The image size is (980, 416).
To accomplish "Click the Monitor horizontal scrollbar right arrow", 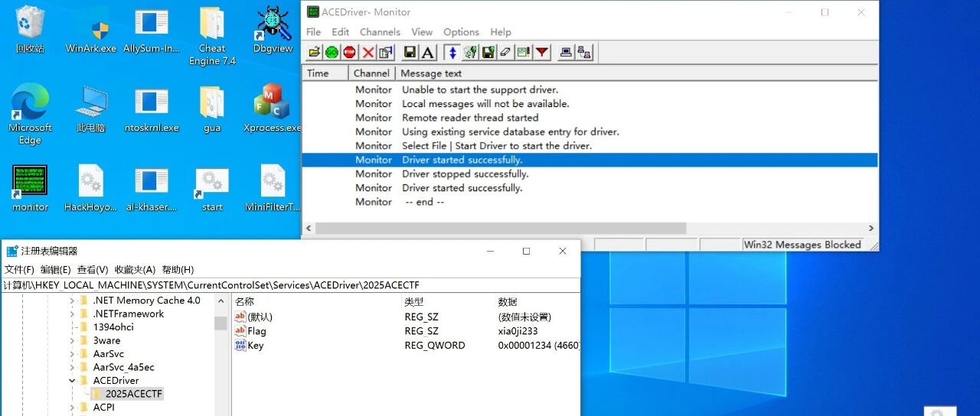I will tap(871, 228).
